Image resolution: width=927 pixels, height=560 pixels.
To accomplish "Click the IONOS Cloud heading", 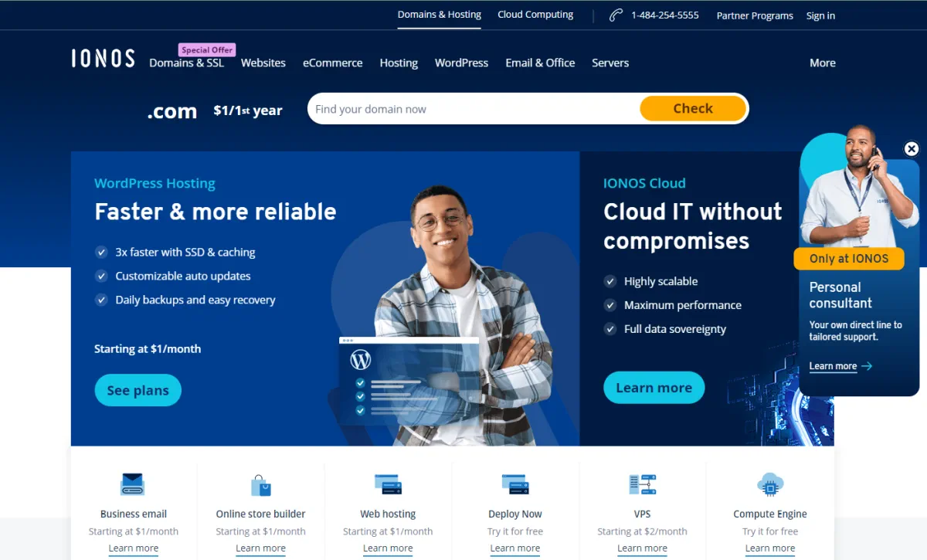I will coord(644,183).
